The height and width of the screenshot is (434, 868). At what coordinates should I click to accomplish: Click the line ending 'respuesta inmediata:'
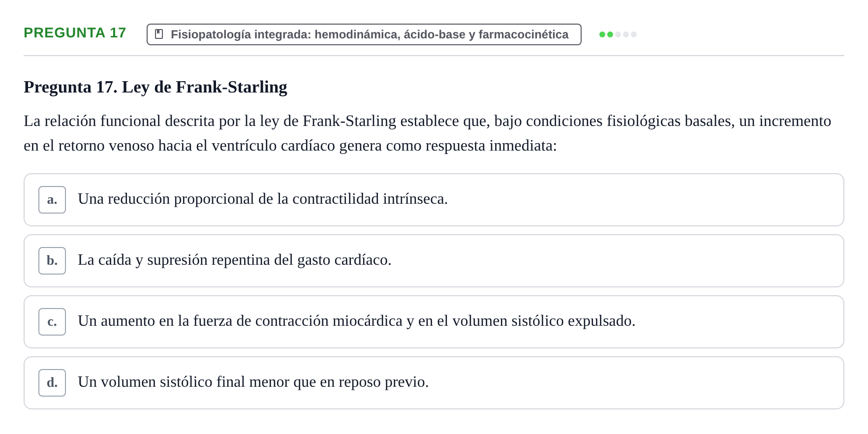[290, 146]
